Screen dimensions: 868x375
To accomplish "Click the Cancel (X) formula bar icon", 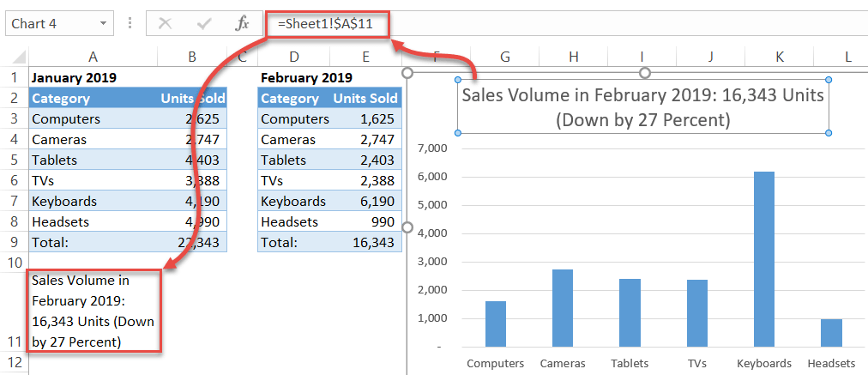I will tap(165, 24).
